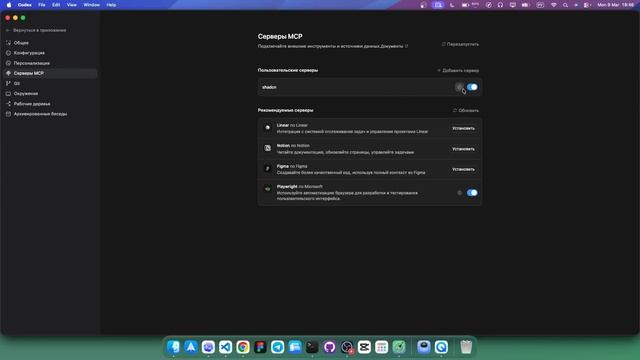Image resolution: width=640 pixels, height=360 pixels.
Task: Open the Git settings section
Action: [x=17, y=83]
